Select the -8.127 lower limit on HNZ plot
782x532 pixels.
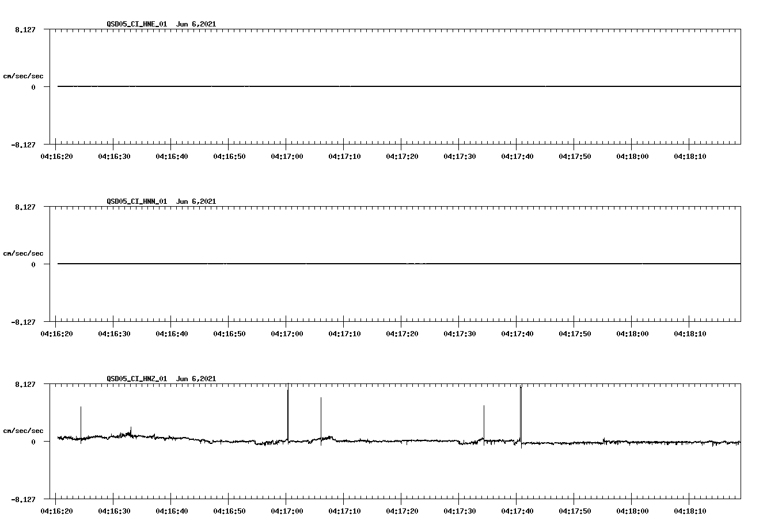(24, 500)
